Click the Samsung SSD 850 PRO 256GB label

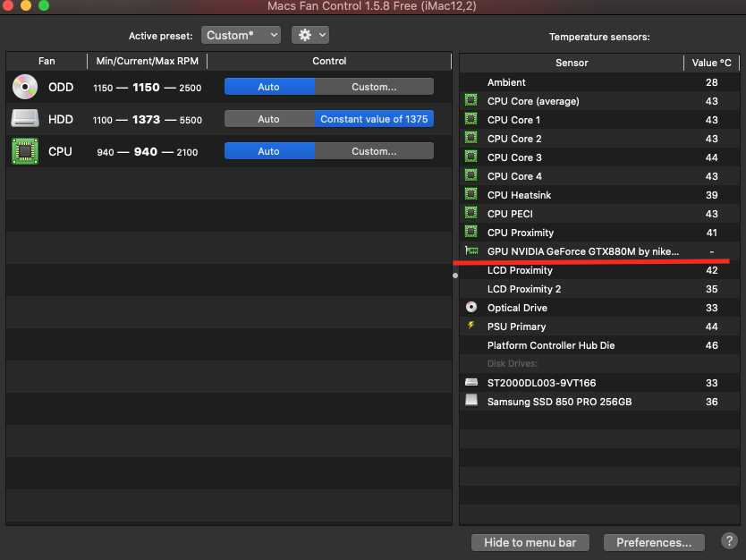tap(560, 402)
